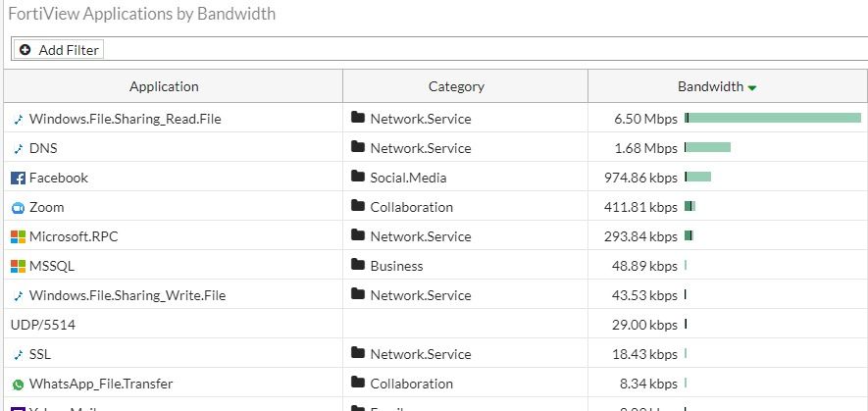868x411 pixels.
Task: Click the Facebook 974.86 kbps bandwidth bar
Action: pos(698,178)
